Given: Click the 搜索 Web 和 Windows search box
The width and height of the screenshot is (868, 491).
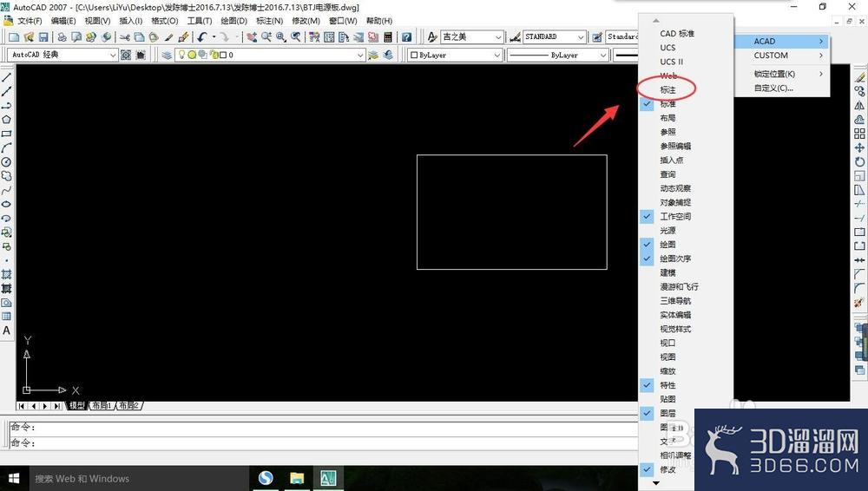Looking at the screenshot, I should pyautogui.click(x=137, y=478).
